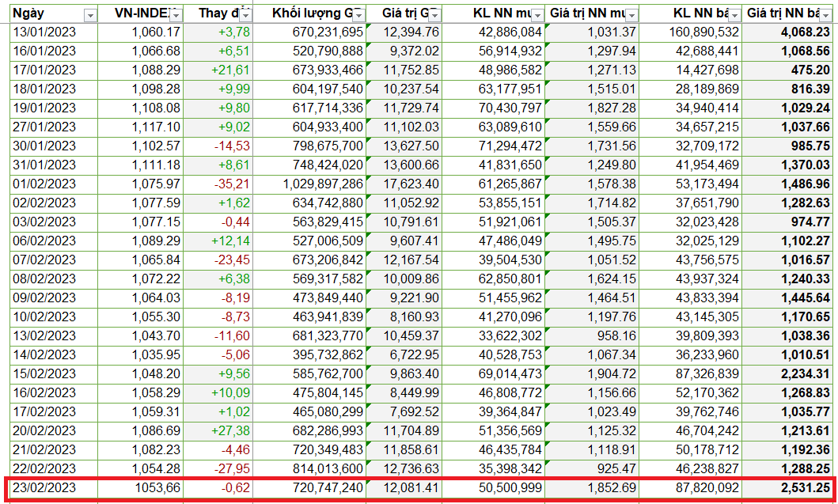Select foreign buy value 1,904.72
The width and height of the screenshot is (838, 504).
592,374
